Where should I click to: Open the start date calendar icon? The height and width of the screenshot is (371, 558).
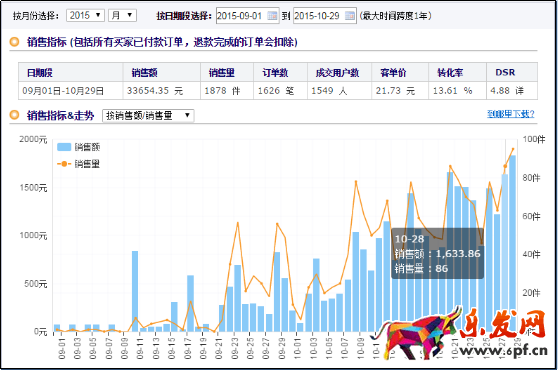[x=272, y=16]
